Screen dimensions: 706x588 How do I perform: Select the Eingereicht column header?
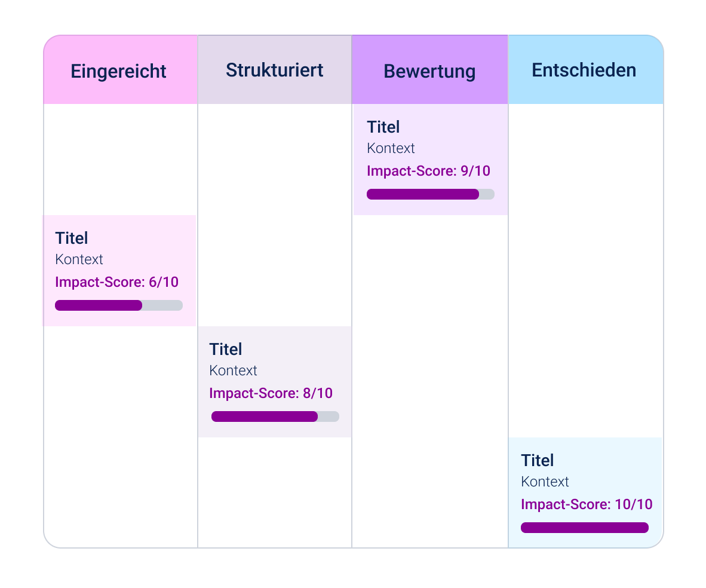click(x=120, y=70)
